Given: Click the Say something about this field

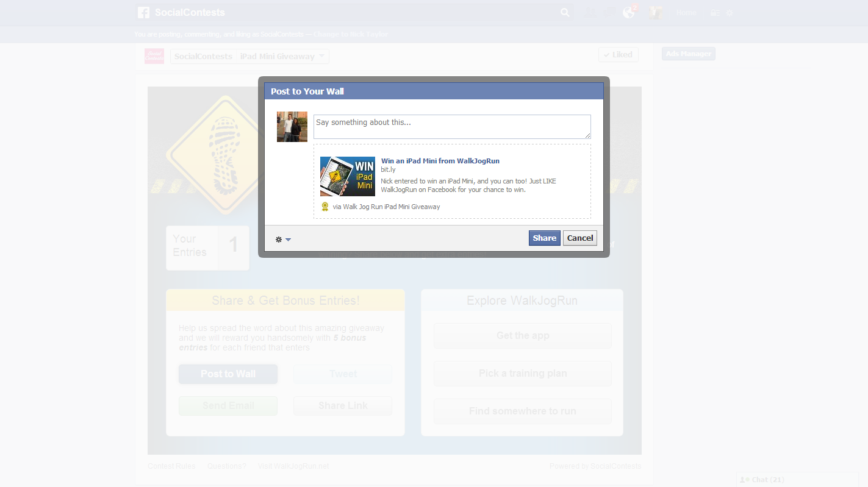Looking at the screenshot, I should [452, 127].
